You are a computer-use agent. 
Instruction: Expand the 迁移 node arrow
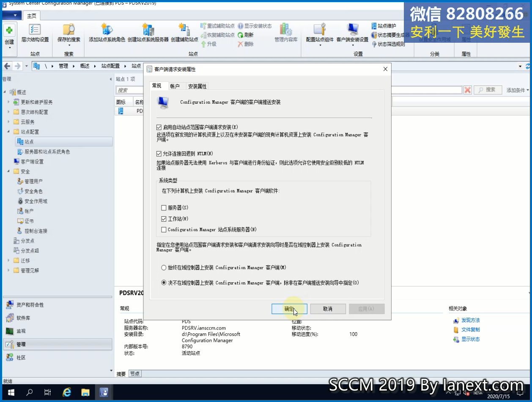[8, 261]
